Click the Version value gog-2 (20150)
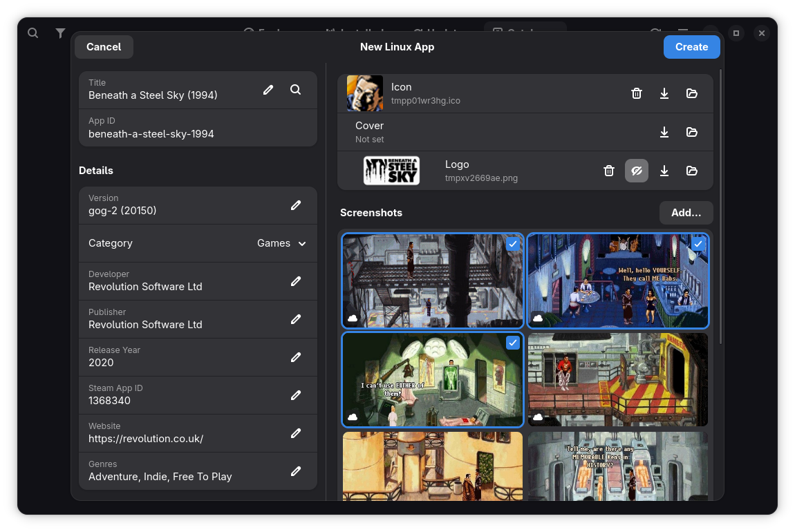Viewport: 795px width, 532px height. (122, 211)
